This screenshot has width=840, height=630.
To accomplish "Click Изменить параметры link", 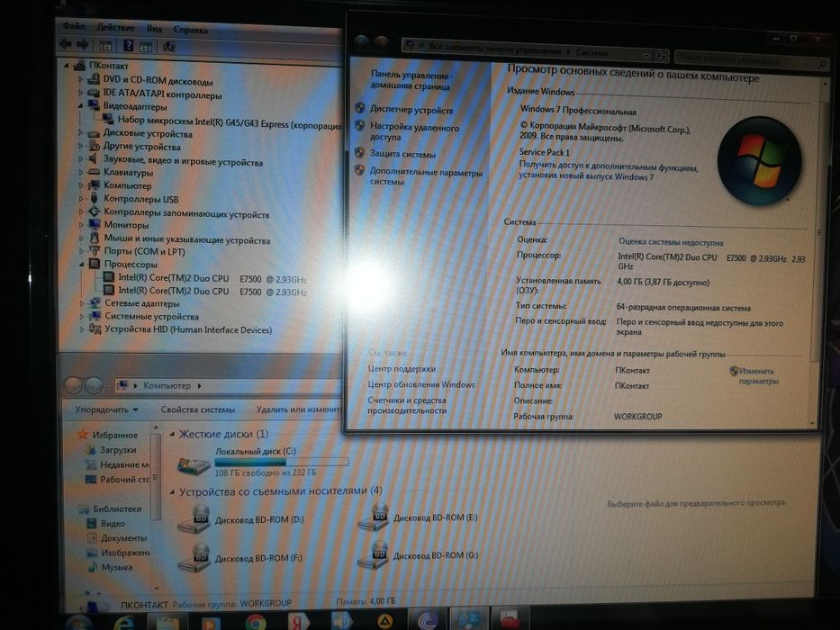I will point(757,375).
